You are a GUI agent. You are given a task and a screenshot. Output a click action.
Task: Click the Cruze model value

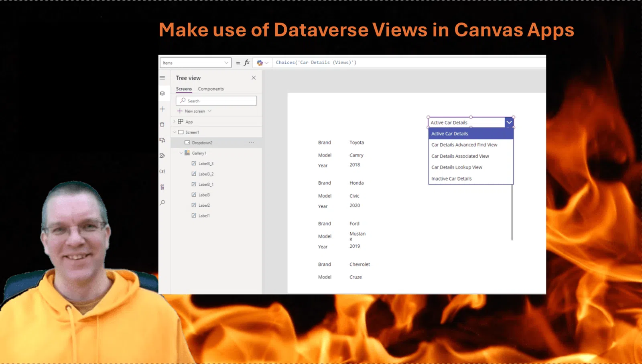click(x=356, y=277)
